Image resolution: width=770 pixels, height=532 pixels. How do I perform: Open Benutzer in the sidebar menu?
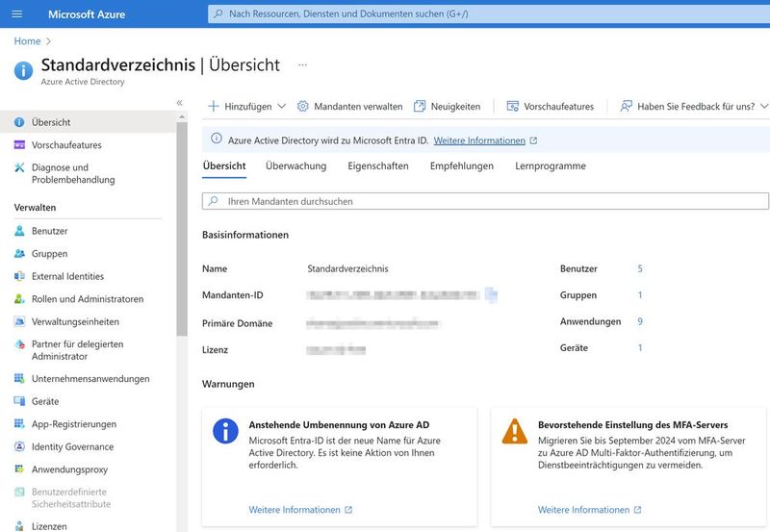tap(50, 231)
